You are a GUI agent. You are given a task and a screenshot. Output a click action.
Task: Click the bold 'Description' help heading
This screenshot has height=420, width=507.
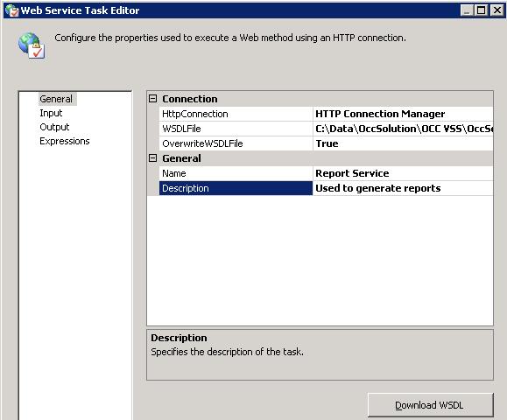[x=179, y=338]
